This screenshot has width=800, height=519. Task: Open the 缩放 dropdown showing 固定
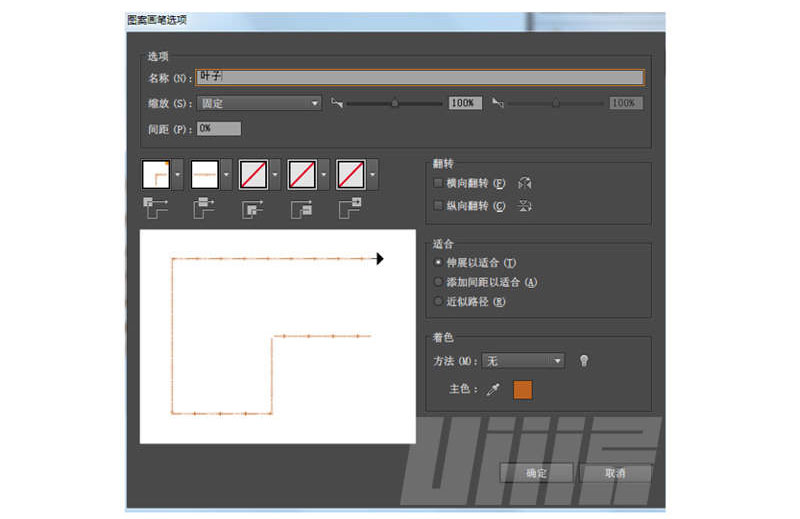[x=259, y=104]
